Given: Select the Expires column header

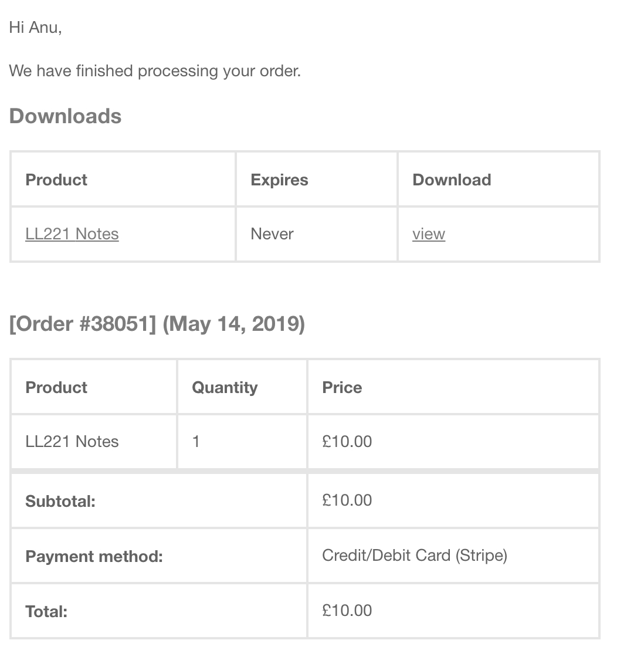Looking at the screenshot, I should coord(279,180).
